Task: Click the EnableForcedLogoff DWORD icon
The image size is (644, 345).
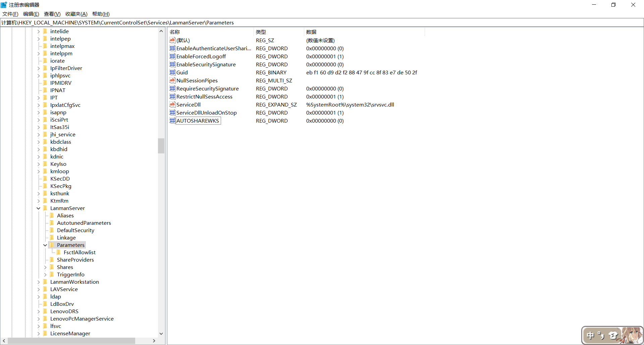Action: coord(172,56)
